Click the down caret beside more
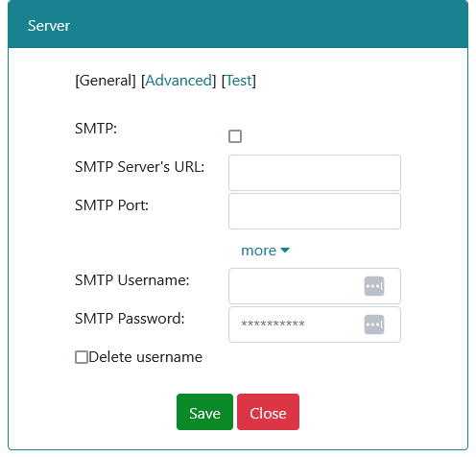 tap(285, 251)
